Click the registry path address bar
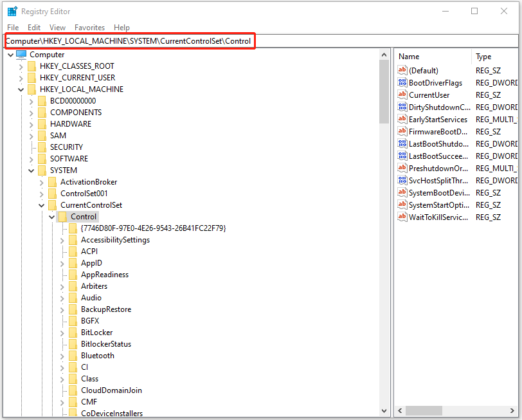This screenshot has width=522, height=420. (261, 41)
